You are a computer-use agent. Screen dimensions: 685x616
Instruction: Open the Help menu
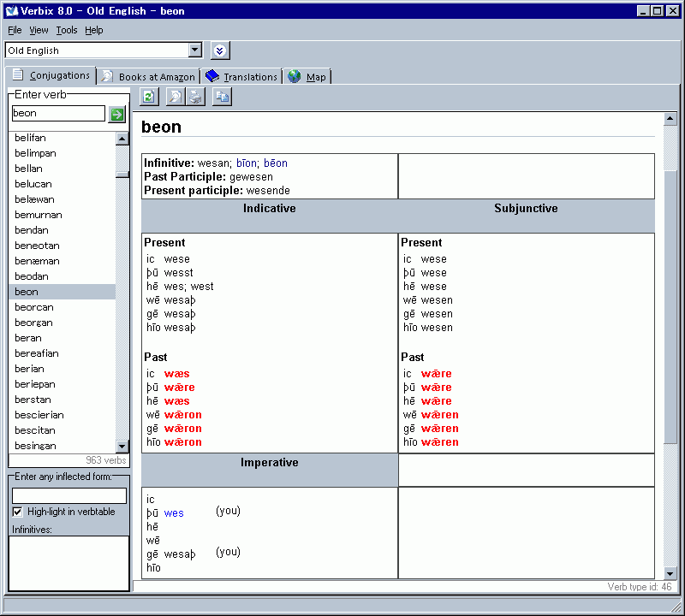tap(94, 30)
